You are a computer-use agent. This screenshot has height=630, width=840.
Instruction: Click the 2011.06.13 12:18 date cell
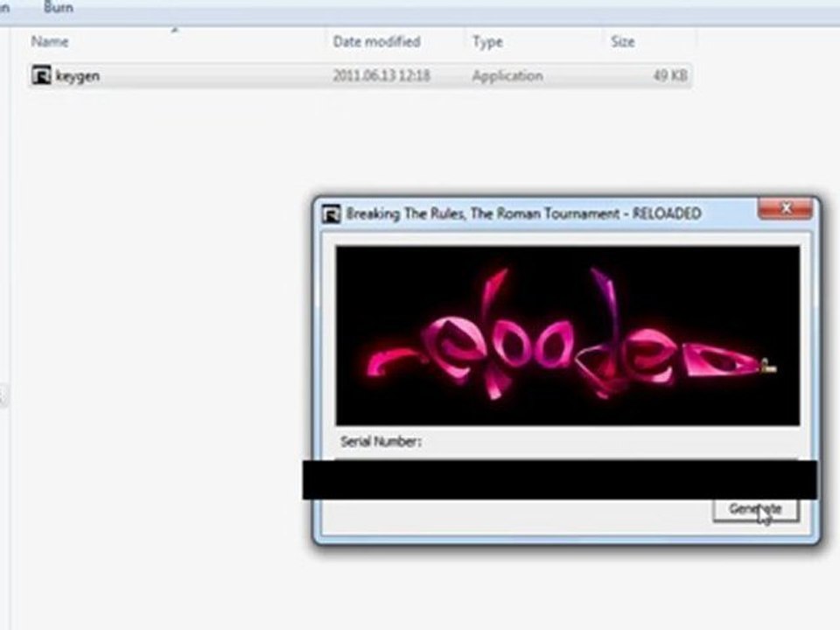click(381, 75)
